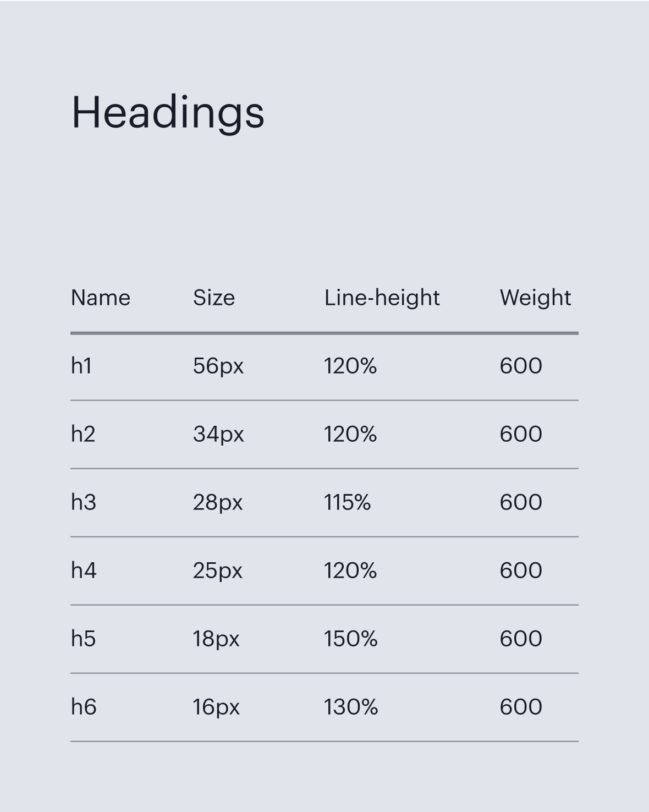Click the h5 row name cell
Viewport: 649px width, 812px height.
84,639
